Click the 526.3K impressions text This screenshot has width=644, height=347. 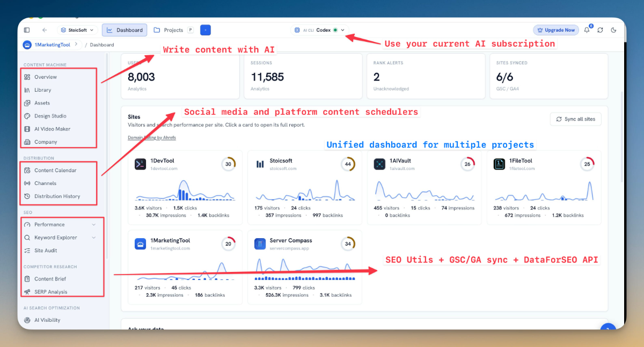[x=288, y=295]
